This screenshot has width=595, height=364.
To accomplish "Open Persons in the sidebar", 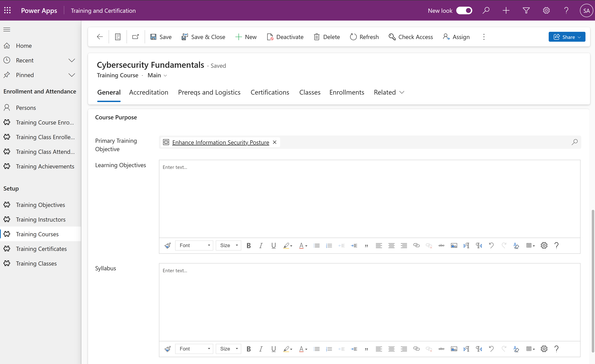I will pos(41,108).
